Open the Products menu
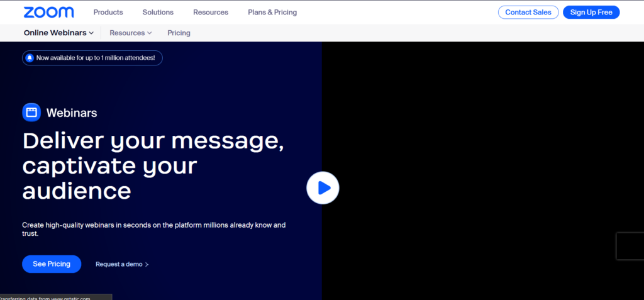 pos(108,13)
